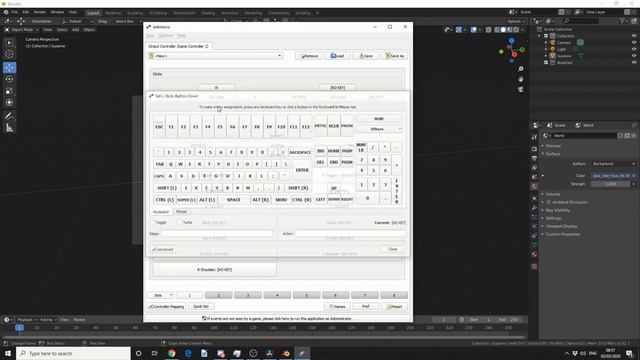Activate the Move tool in Blender

pyautogui.click(x=9, y=67)
